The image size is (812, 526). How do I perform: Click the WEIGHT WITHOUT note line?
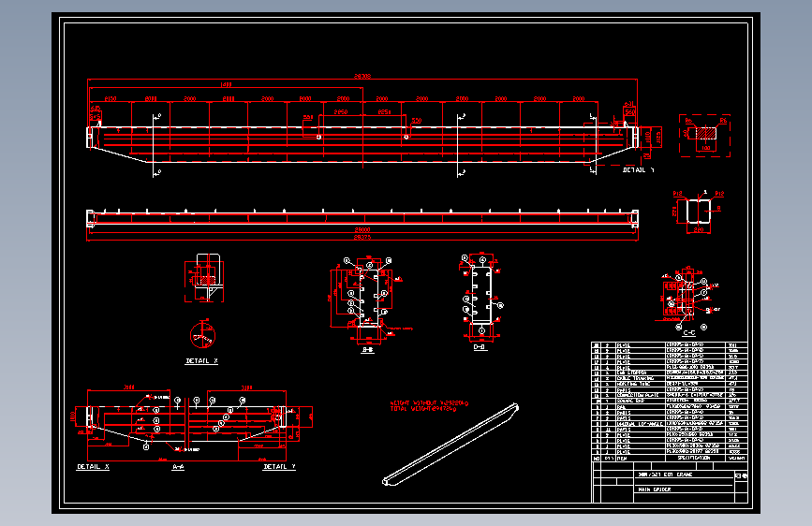click(x=429, y=402)
